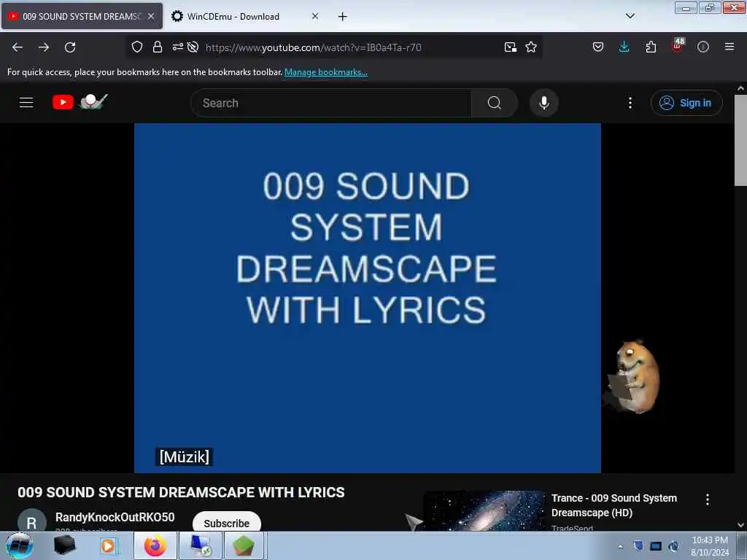Image resolution: width=747 pixels, height=560 pixels.
Task: Open the remote desktop taskbar icon
Action: point(201,545)
